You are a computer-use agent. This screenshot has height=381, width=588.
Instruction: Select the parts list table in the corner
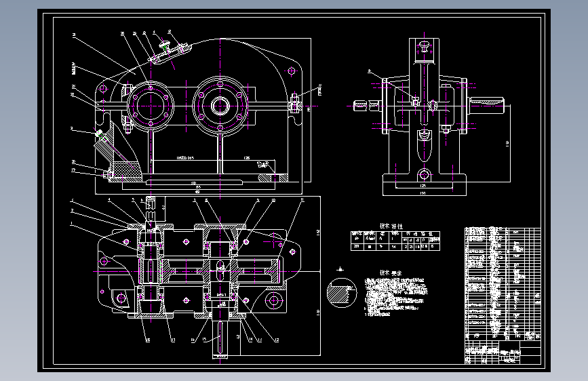point(503,283)
